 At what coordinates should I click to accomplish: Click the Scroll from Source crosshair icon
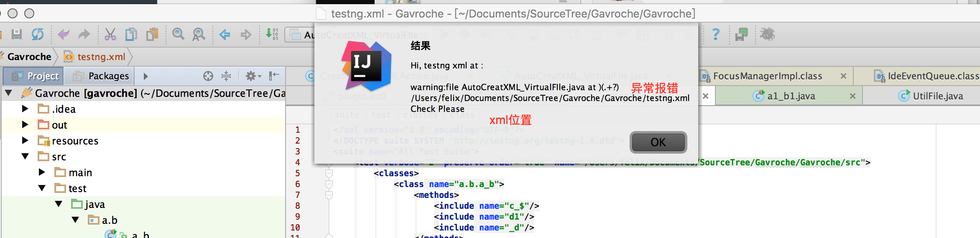[x=208, y=76]
